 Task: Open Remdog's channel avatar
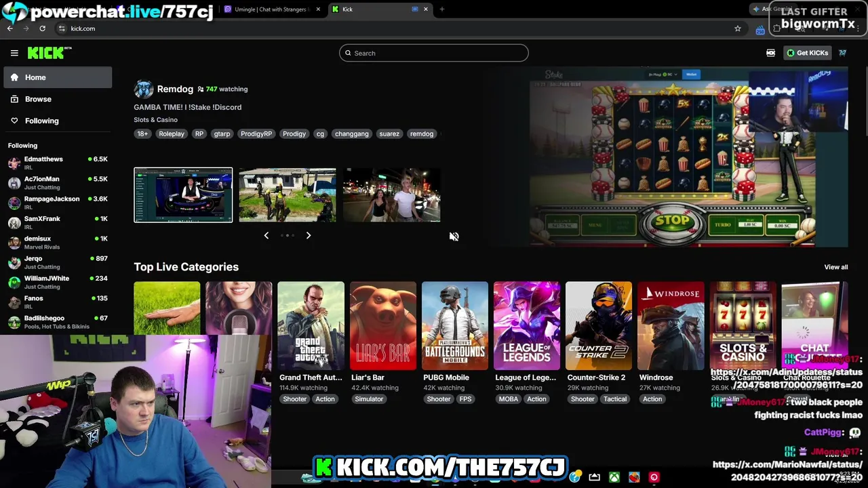(x=143, y=89)
